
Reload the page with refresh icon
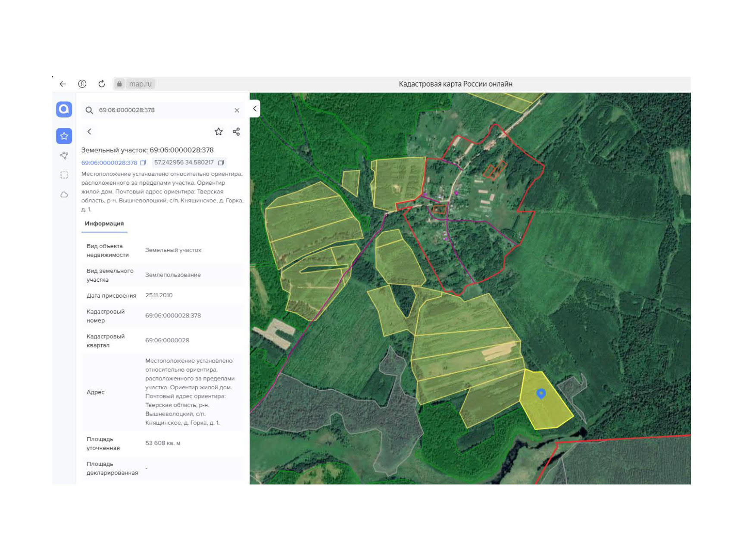pos(102,84)
